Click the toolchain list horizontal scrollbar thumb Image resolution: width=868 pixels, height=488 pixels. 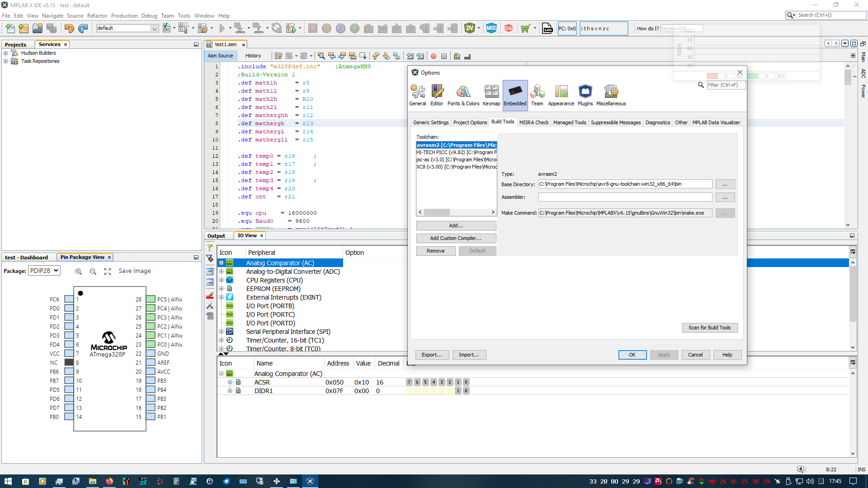click(437, 212)
